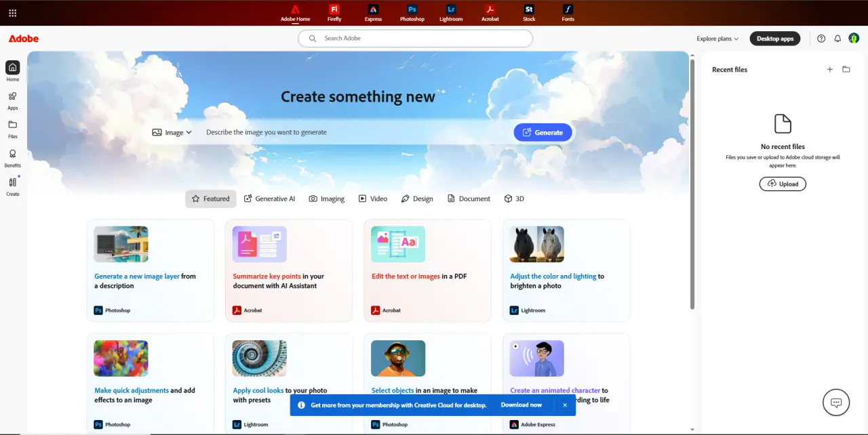Switch to the Generative AI tab
The width and height of the screenshot is (868, 435).
(270, 199)
